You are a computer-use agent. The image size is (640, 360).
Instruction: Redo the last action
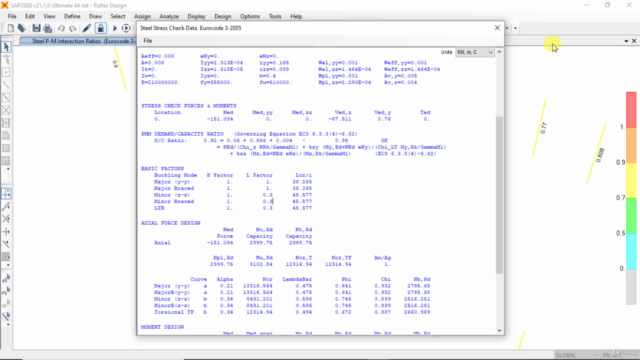73,28
